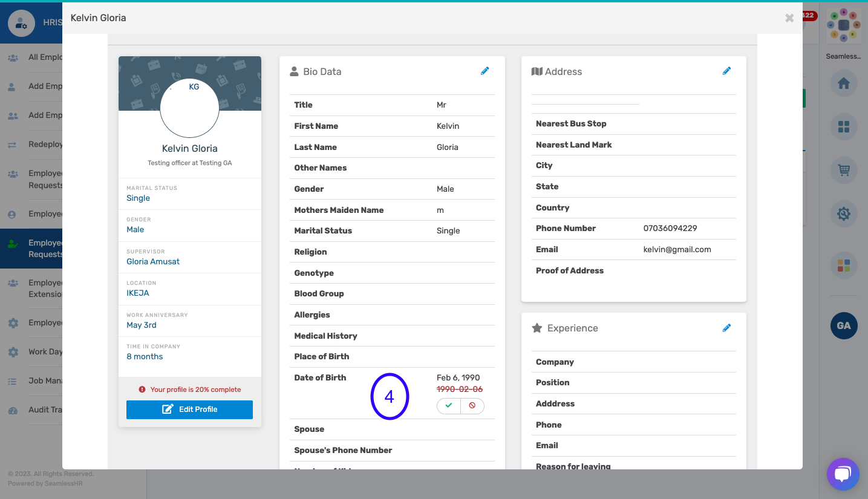This screenshot has height=499, width=868.
Task: Approve the Date of Birth change
Action: tap(448, 406)
